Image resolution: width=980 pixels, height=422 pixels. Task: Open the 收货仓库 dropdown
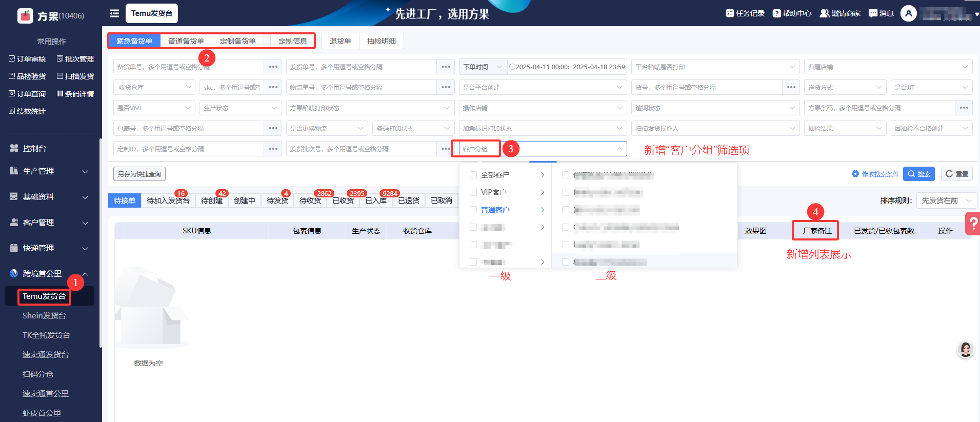pos(154,87)
